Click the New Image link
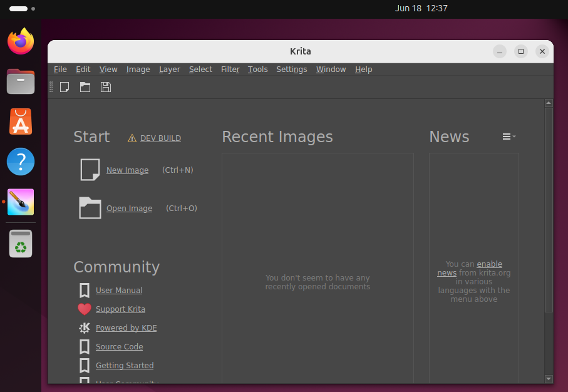The image size is (568, 392). pyautogui.click(x=128, y=170)
